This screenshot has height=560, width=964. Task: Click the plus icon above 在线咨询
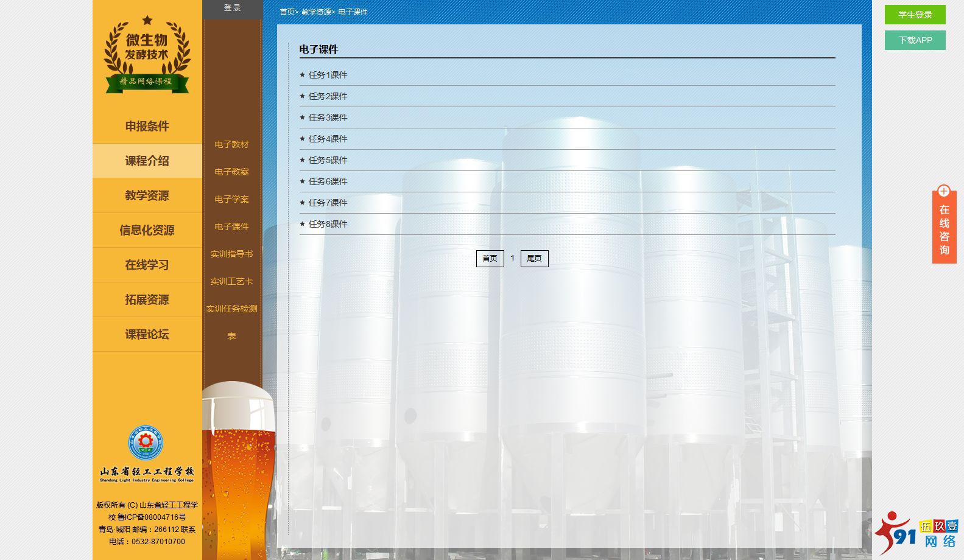pyautogui.click(x=944, y=191)
